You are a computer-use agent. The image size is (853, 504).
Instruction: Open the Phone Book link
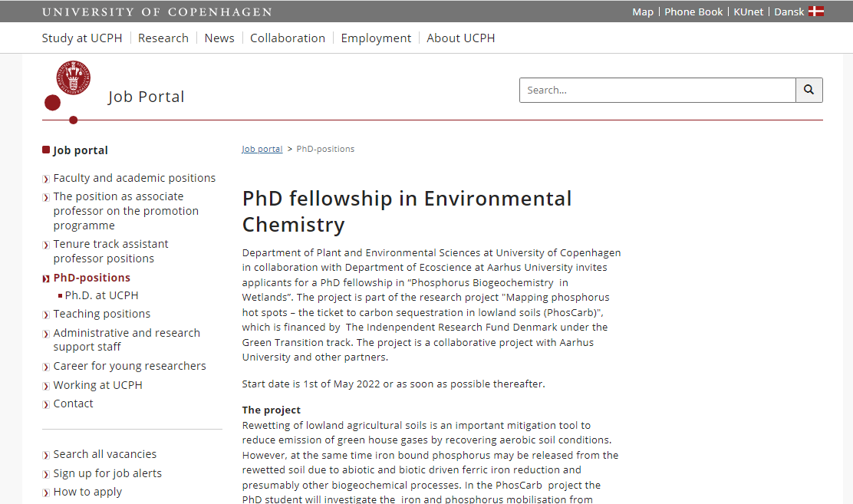[693, 12]
